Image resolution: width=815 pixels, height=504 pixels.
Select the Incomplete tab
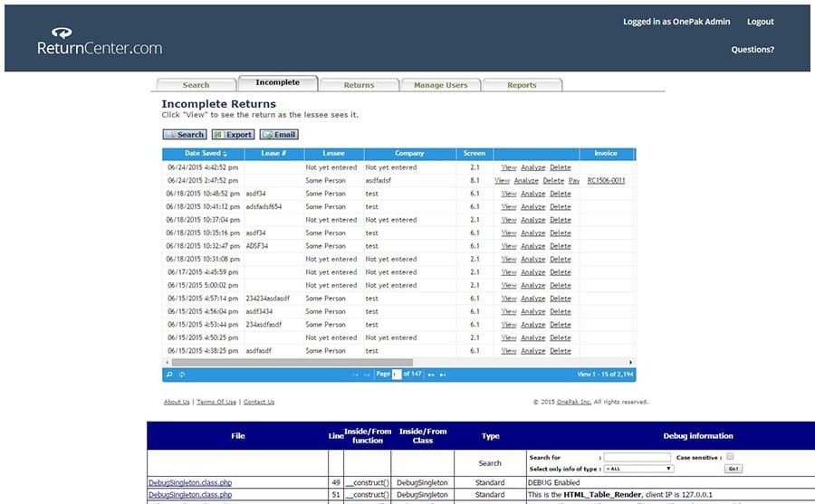(278, 82)
